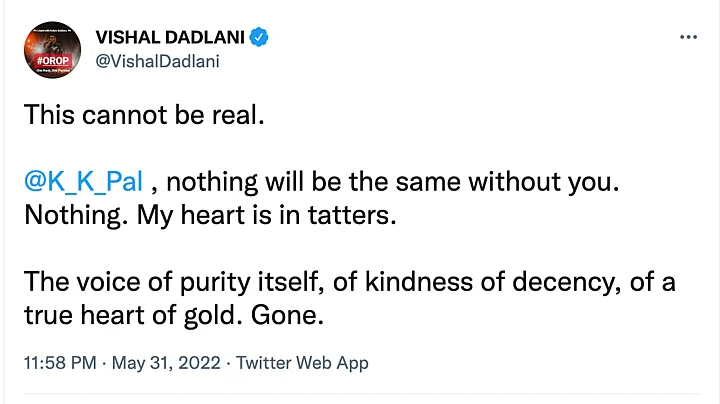Click the word 'Nothing.' starting second line
The height and width of the screenshot is (404, 720).
pos(76,215)
